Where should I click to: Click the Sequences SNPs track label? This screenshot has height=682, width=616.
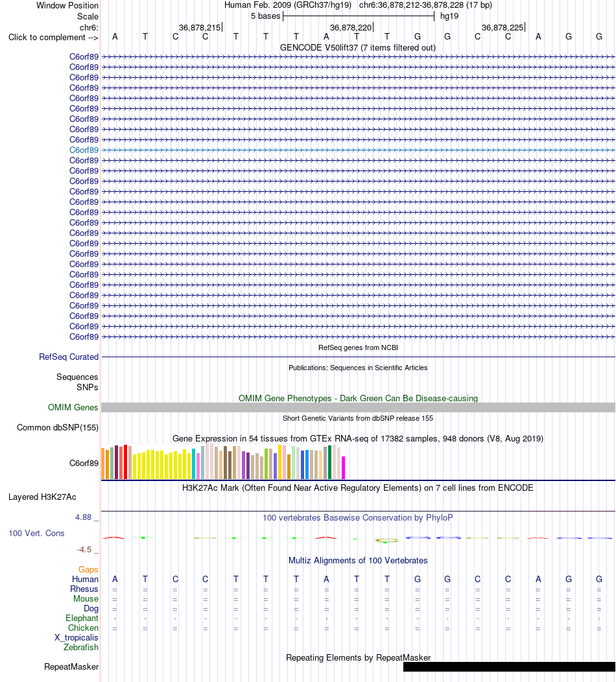click(77, 382)
